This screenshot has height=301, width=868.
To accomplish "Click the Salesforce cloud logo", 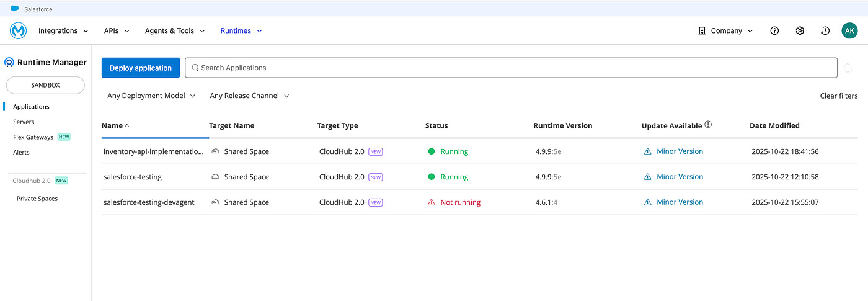I will (15, 9).
